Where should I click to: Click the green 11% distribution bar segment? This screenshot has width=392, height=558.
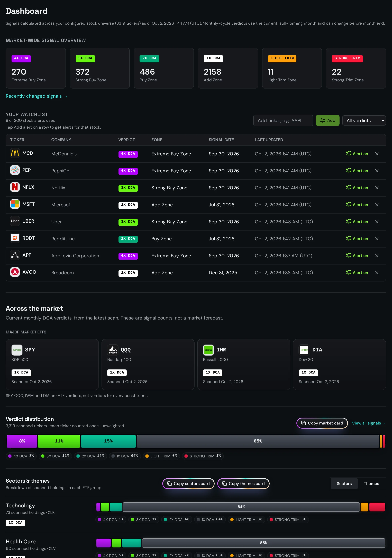click(59, 441)
